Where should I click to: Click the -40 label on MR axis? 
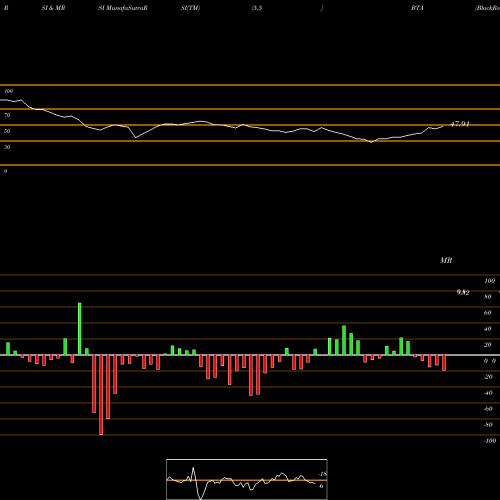pyautogui.click(x=488, y=393)
